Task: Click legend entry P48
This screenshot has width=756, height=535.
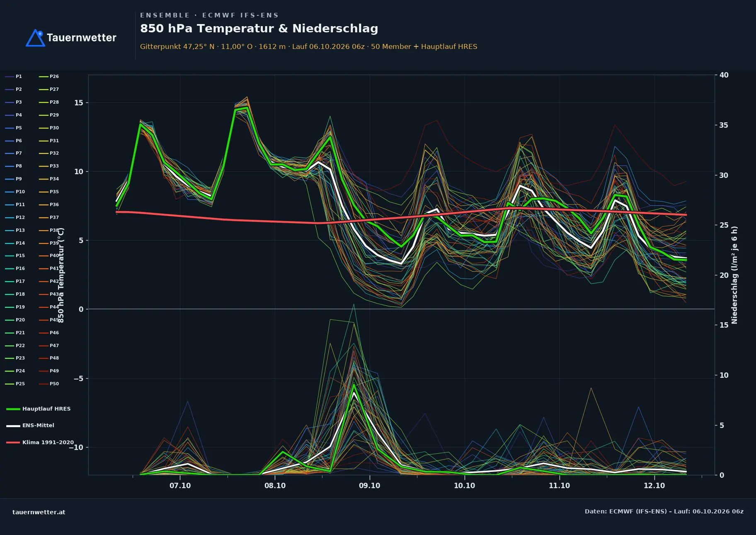Action: [x=49, y=358]
